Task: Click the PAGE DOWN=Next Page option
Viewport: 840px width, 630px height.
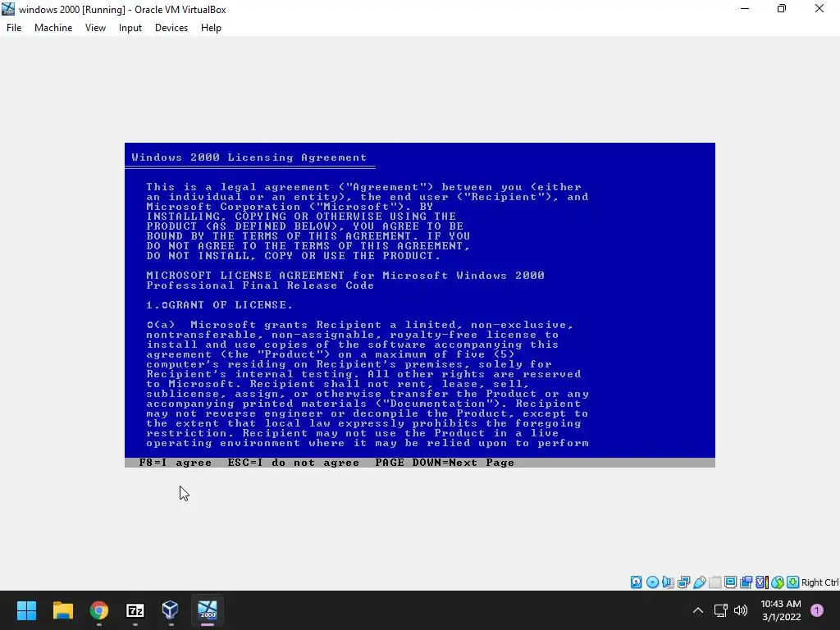Action: pos(445,463)
